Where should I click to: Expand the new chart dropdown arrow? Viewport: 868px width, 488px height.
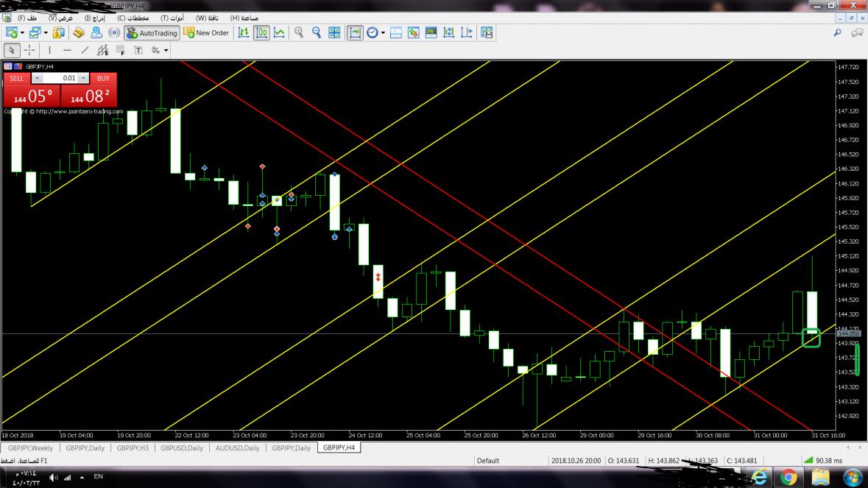(23, 32)
